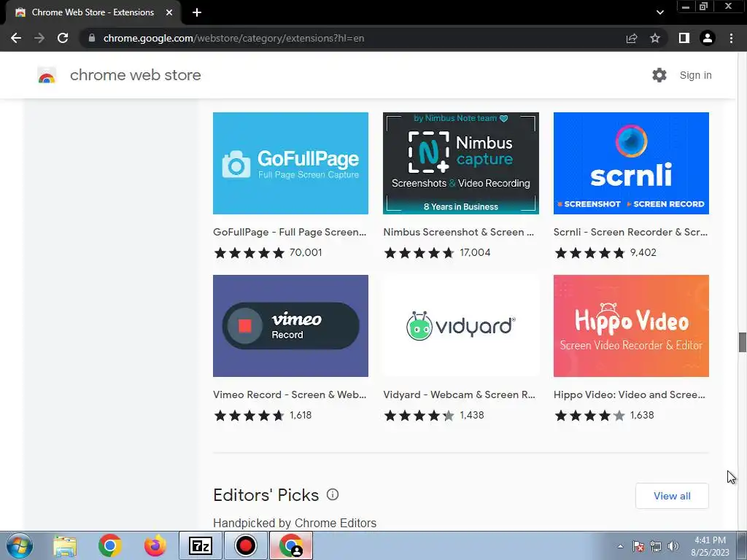Screen dimensions: 747x560
Task: Click the Chrome Web Store rainbow logo
Action: [47, 75]
